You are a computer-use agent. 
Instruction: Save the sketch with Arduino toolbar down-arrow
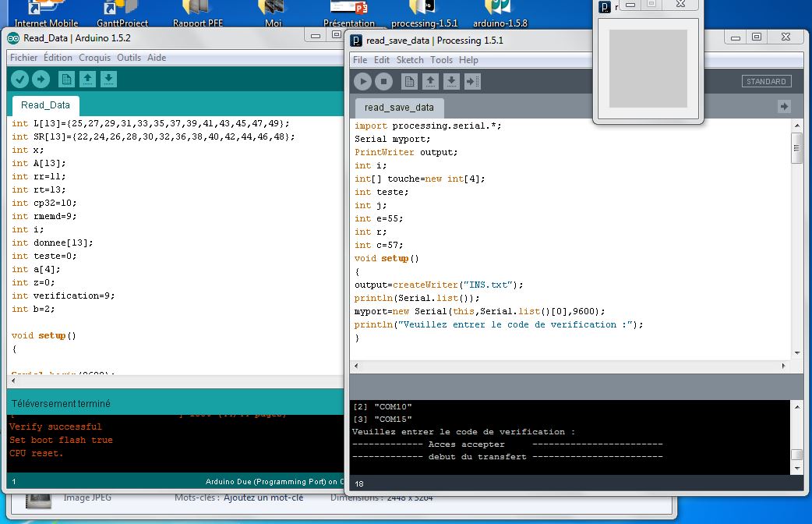(109, 80)
